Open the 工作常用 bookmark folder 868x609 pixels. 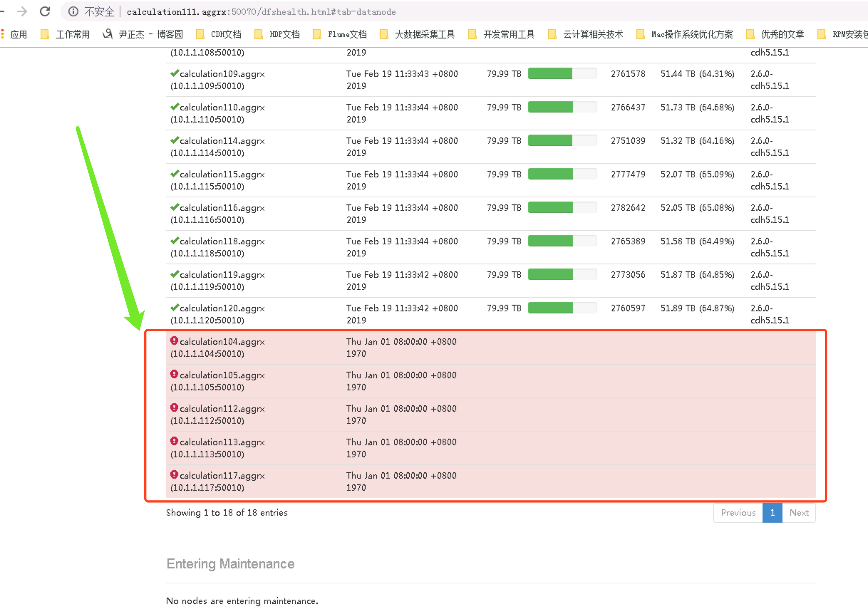click(x=65, y=35)
